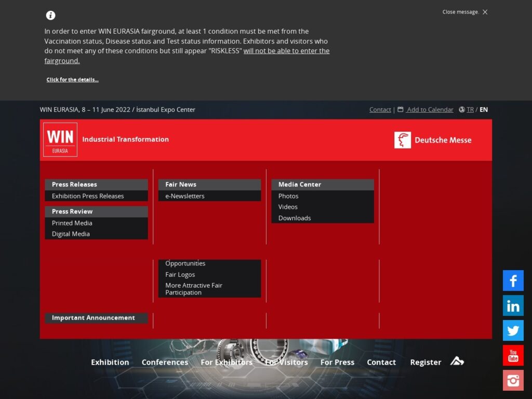Click the globe language icon
The height and width of the screenshot is (399, 532).
(462, 109)
